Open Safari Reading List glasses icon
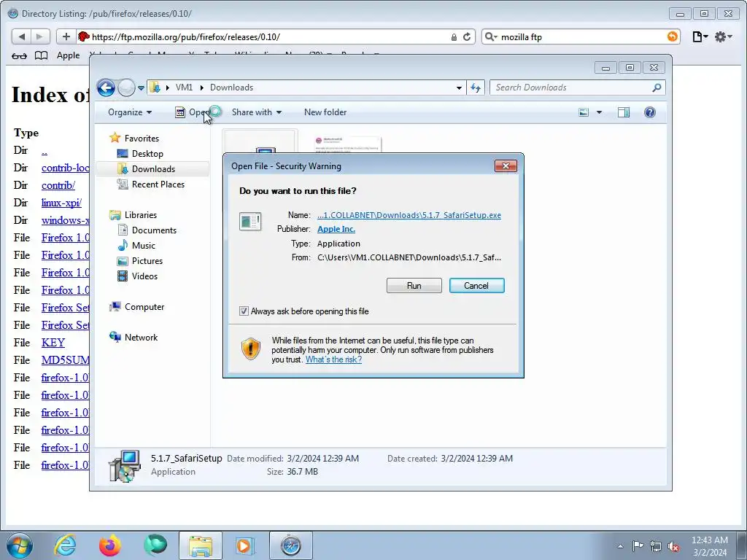 19,55
